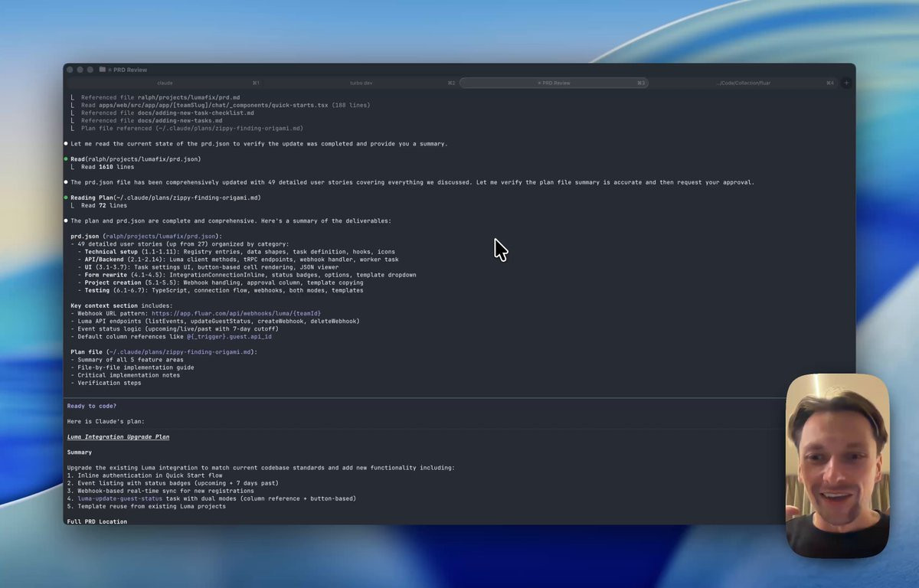Open the app.fluar.com webhook URL link

click(236, 313)
